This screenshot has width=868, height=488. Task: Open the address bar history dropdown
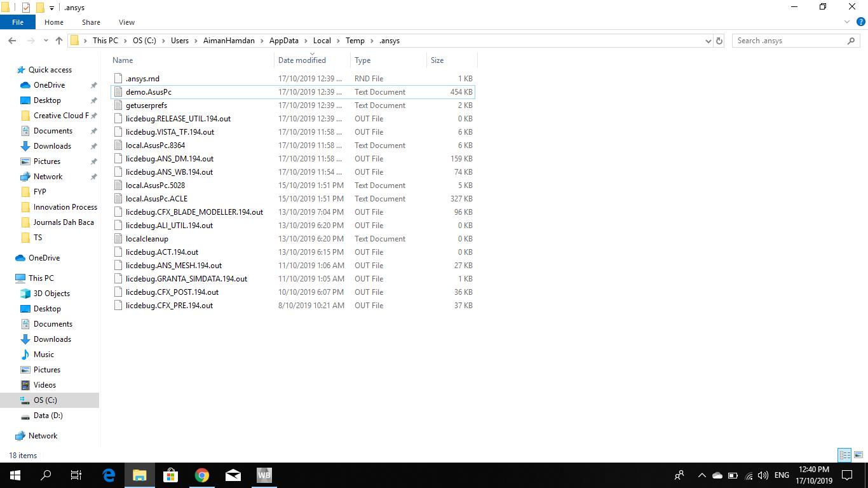click(708, 41)
